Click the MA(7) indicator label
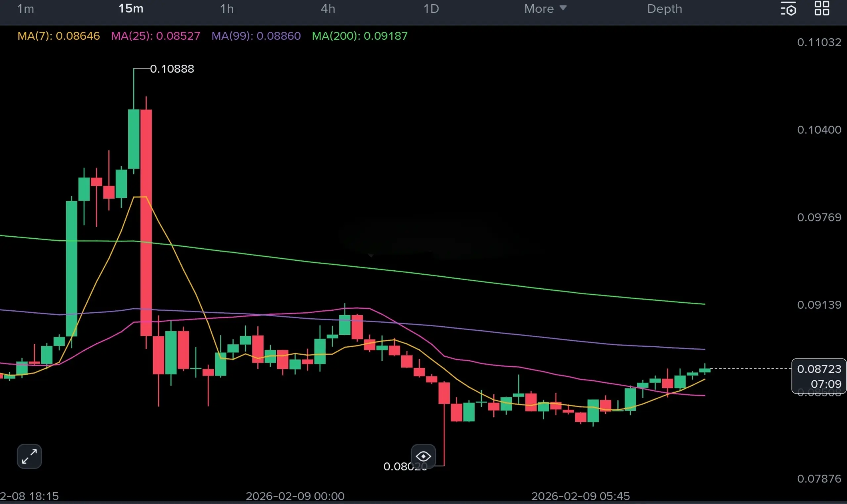 click(x=59, y=36)
